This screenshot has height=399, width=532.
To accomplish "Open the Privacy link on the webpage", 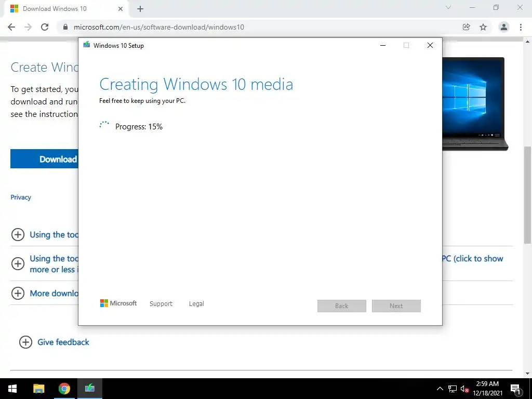I will (21, 197).
